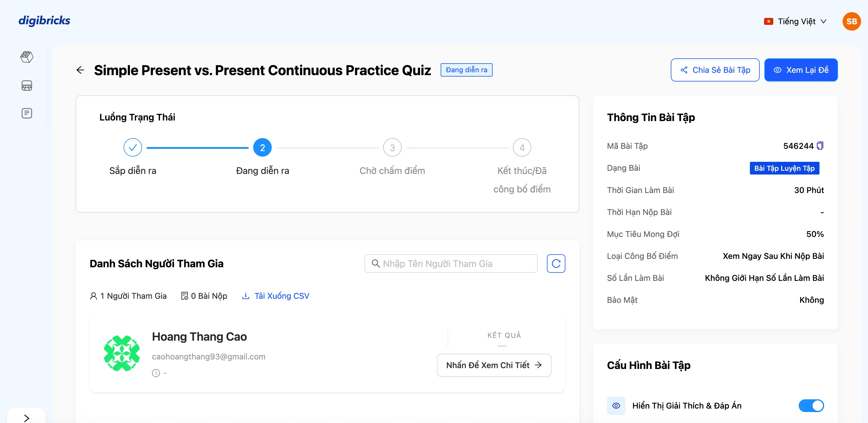Open the document list icon in sidebar

tap(27, 113)
